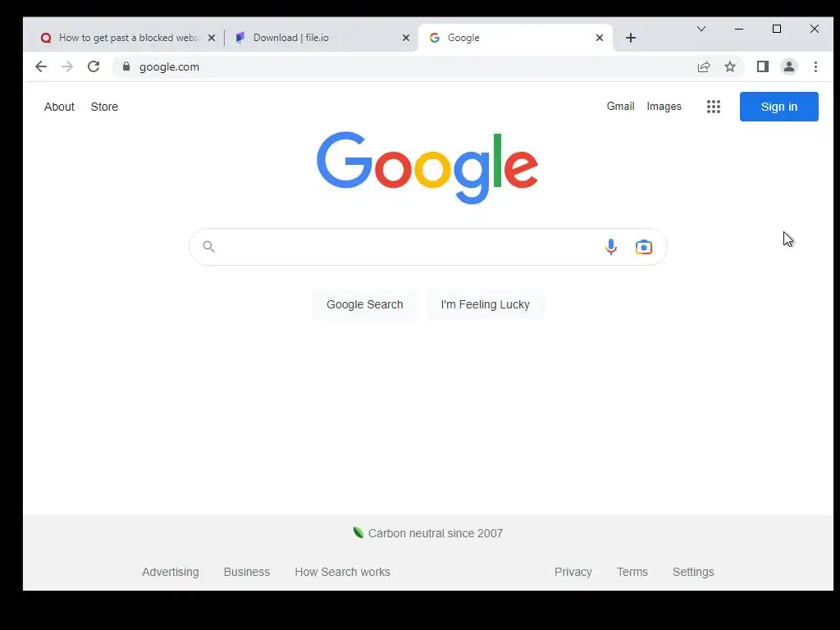This screenshot has height=630, width=840.
Task: Open Chrome three-dot menu
Action: click(x=815, y=67)
